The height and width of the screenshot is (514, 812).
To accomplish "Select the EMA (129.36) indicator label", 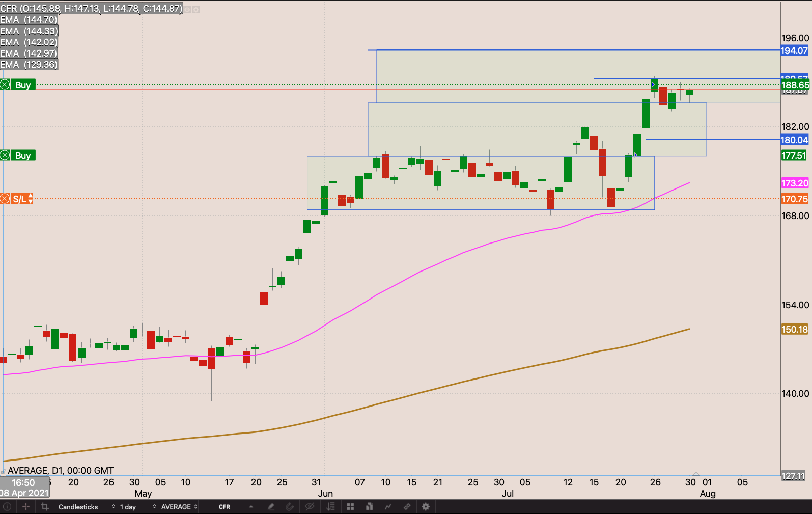I will (29, 65).
